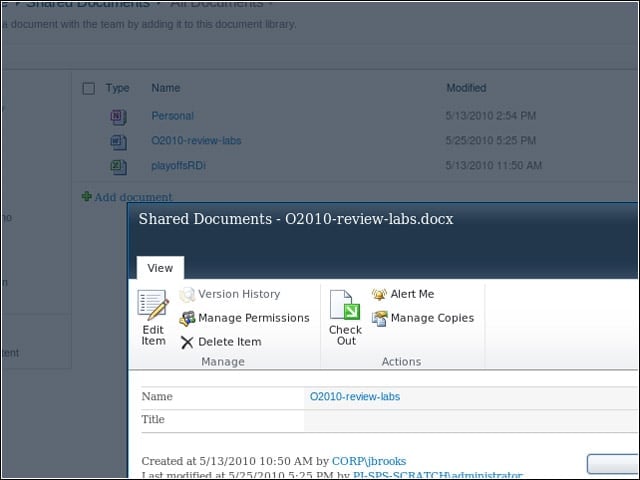Click OneNote icon beside Personal
Viewport: 640px width, 480px height.
coord(118,117)
